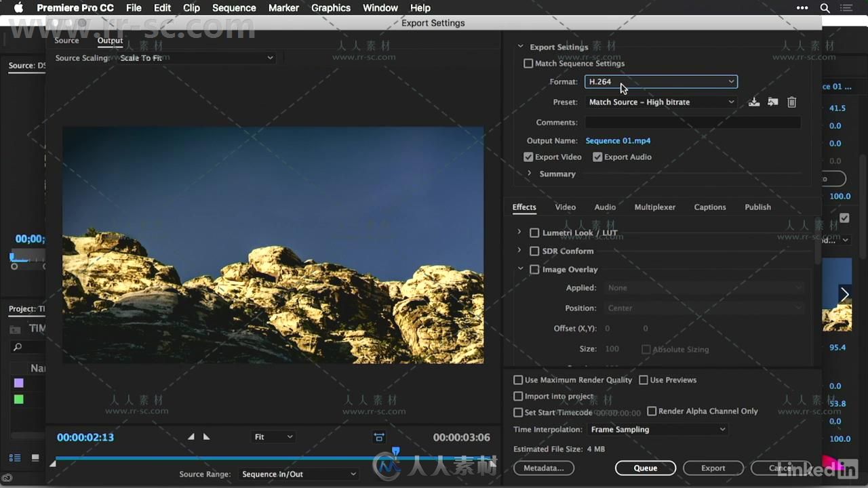Click the Delete Preset trash icon
868x488 pixels.
(791, 102)
